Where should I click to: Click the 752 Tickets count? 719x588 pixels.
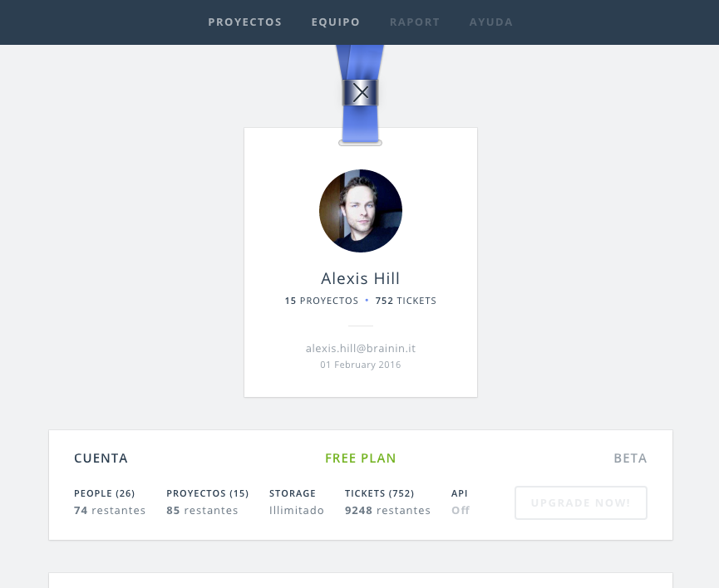click(x=405, y=301)
